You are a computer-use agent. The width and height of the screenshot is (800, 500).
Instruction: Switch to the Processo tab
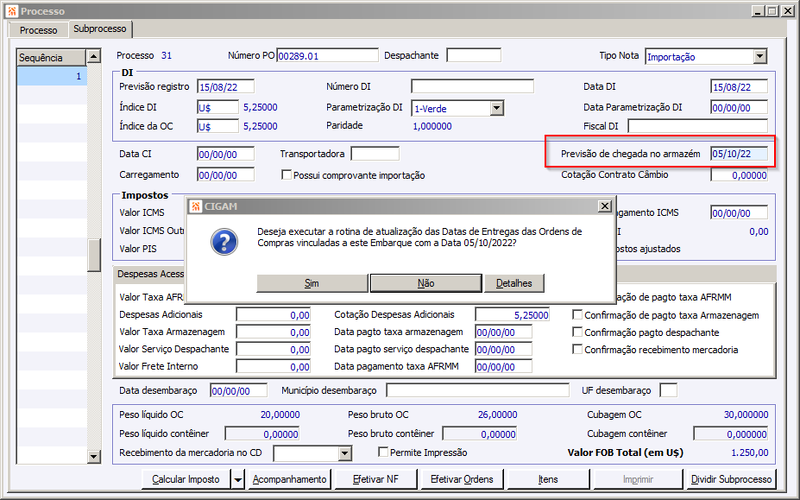tap(38, 30)
